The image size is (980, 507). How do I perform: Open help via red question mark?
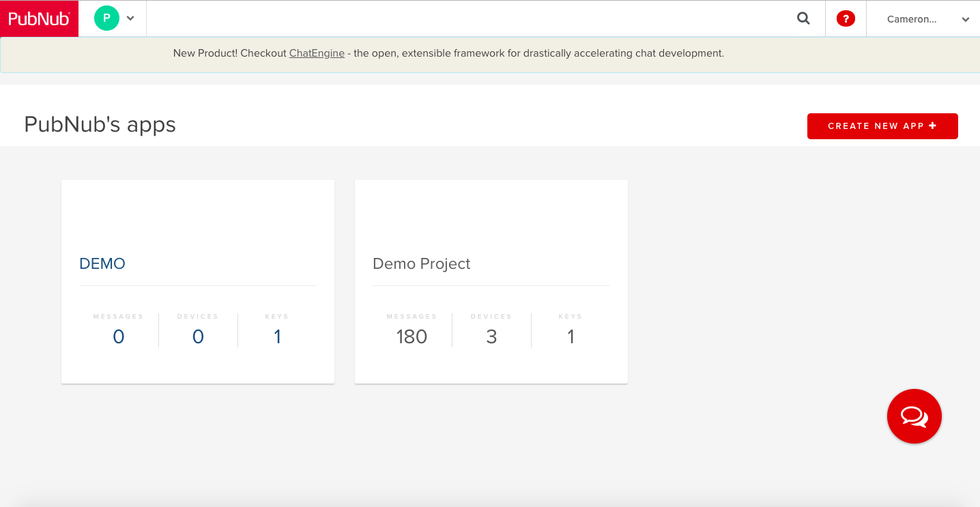(846, 19)
